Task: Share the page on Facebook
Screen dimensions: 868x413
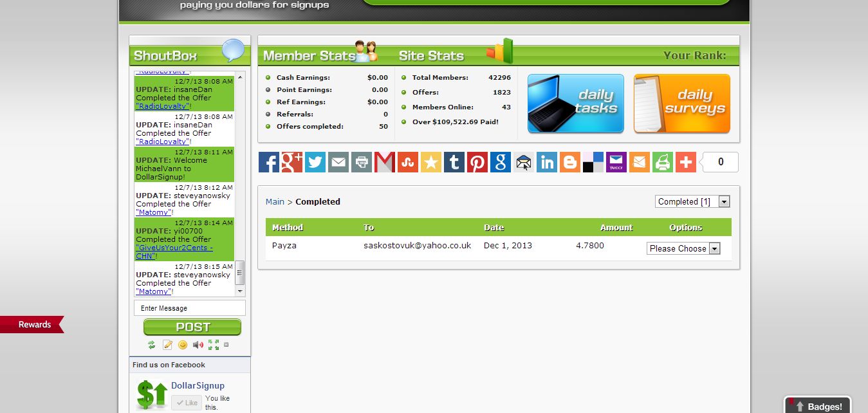Action: [269, 162]
